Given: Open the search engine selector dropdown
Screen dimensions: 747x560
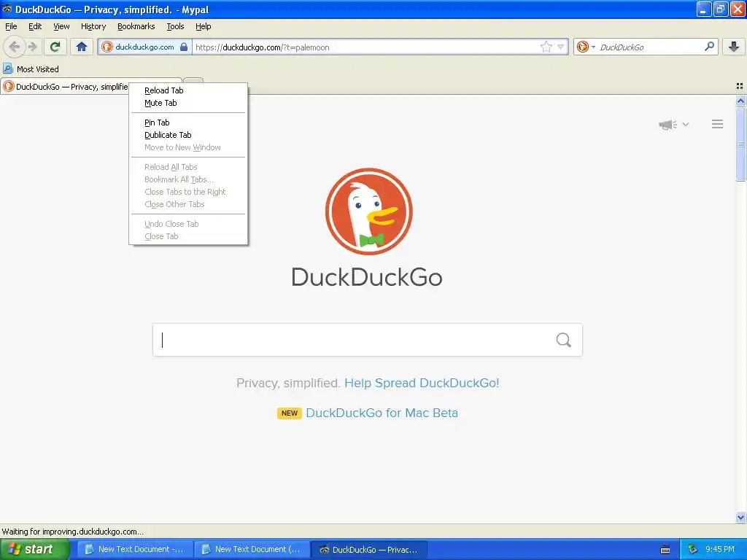Looking at the screenshot, I should [x=587, y=47].
